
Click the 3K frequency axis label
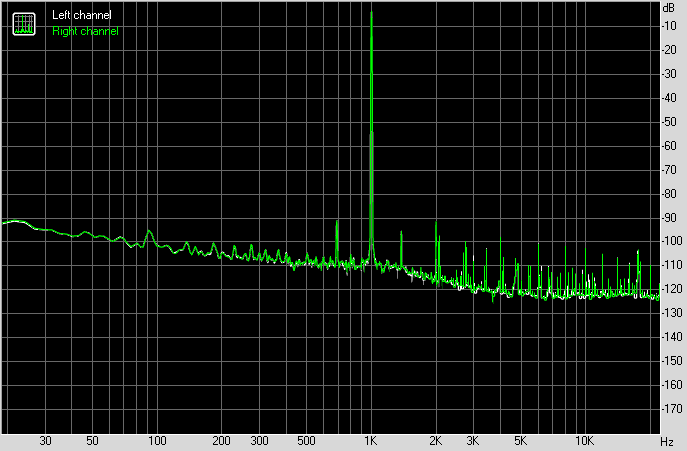click(473, 441)
